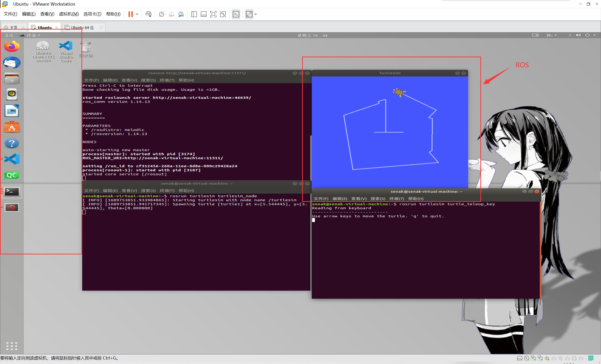Screen dimensions: 601x364
Task: Open the Visual Studio Code desktop shortcut
Action: [x=66, y=52]
